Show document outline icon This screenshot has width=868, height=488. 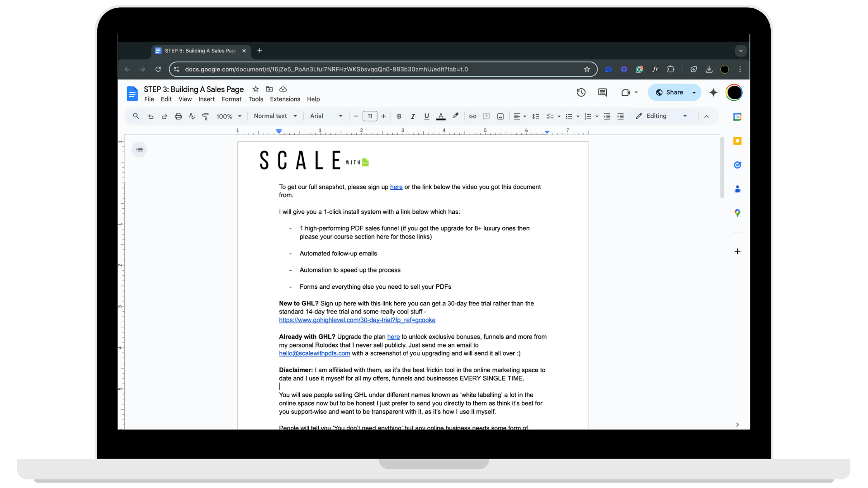point(139,150)
